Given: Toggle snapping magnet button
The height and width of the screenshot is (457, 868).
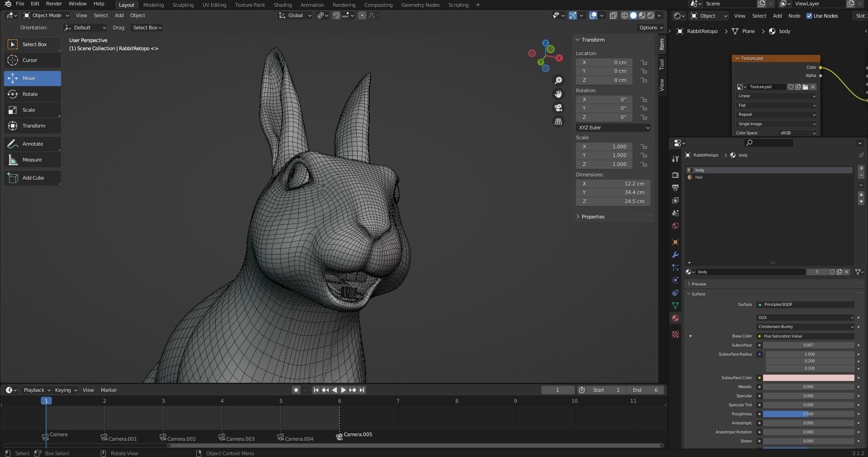Looking at the screenshot, I should (336, 15).
